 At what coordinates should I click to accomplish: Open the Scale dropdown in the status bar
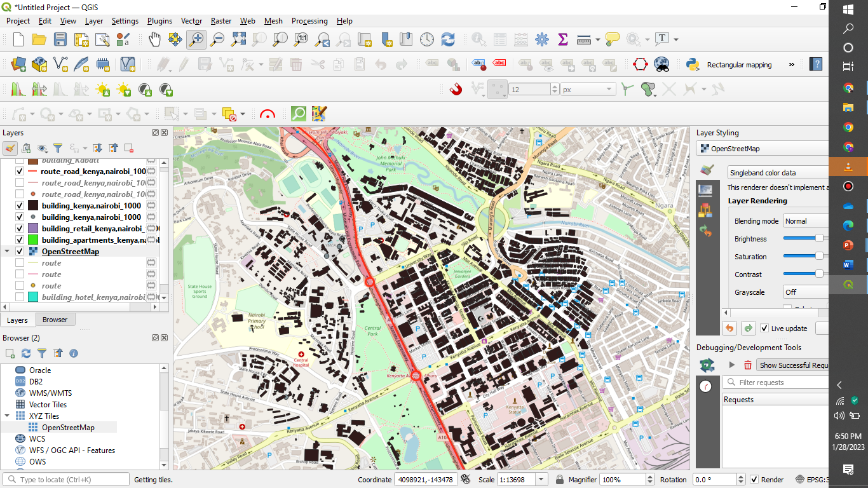[x=539, y=479]
